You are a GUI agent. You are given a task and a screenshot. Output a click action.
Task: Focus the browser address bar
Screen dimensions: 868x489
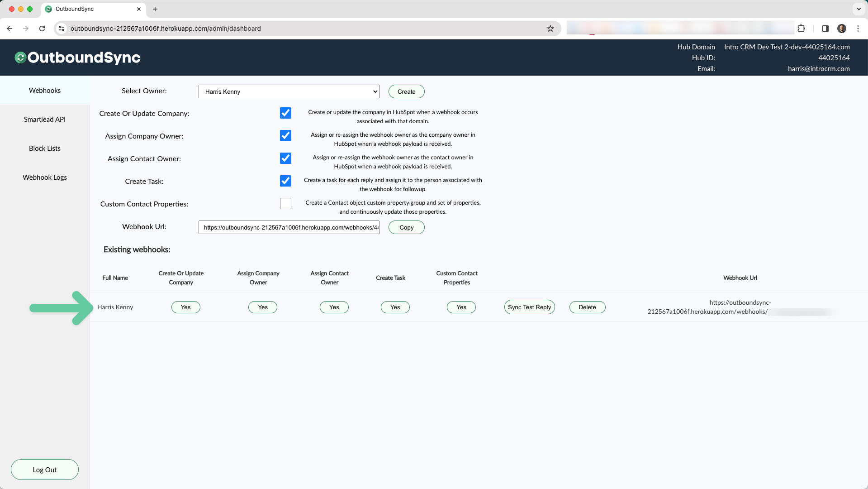coord(308,29)
